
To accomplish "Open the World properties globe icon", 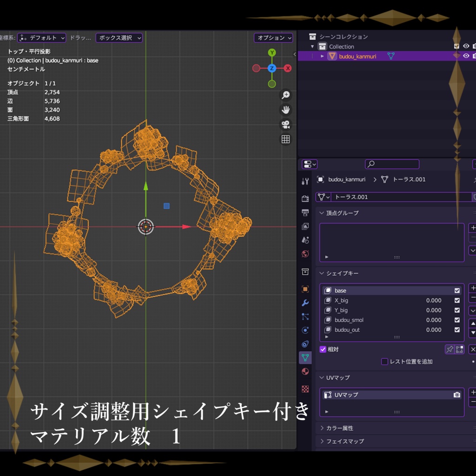I will click(305, 254).
